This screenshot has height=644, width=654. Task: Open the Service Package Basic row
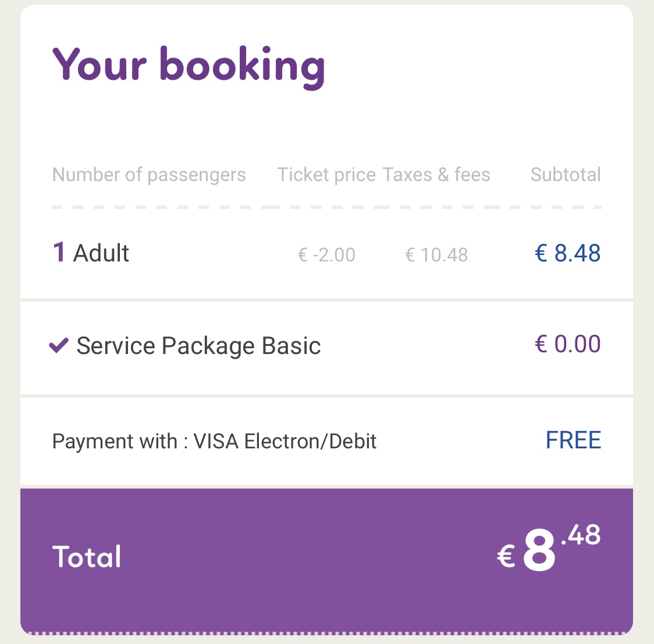coord(326,348)
